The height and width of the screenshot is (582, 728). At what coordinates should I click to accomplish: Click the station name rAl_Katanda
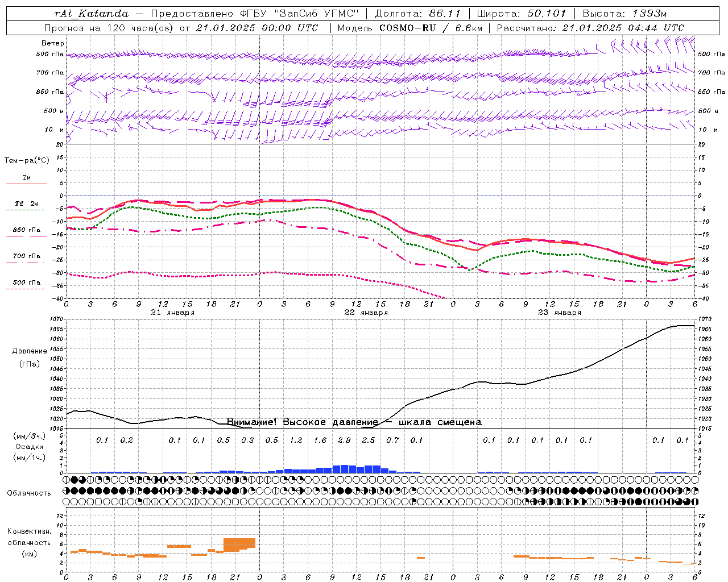92,14
